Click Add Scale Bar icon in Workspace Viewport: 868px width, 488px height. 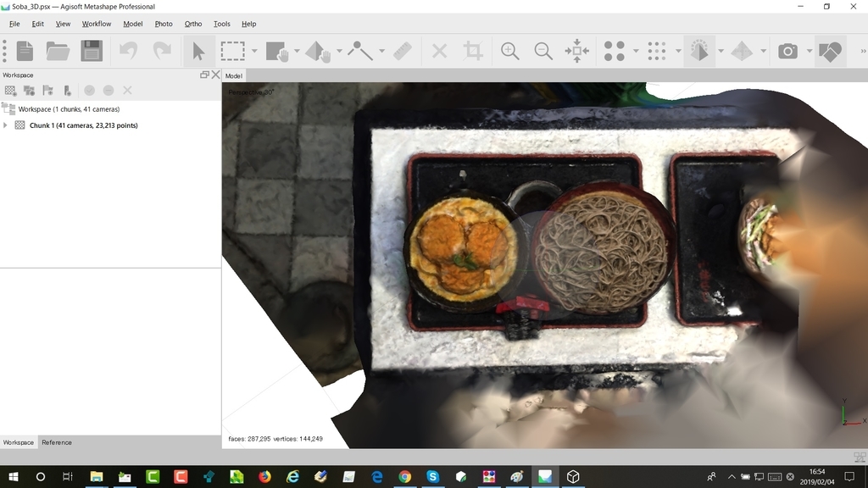point(67,90)
